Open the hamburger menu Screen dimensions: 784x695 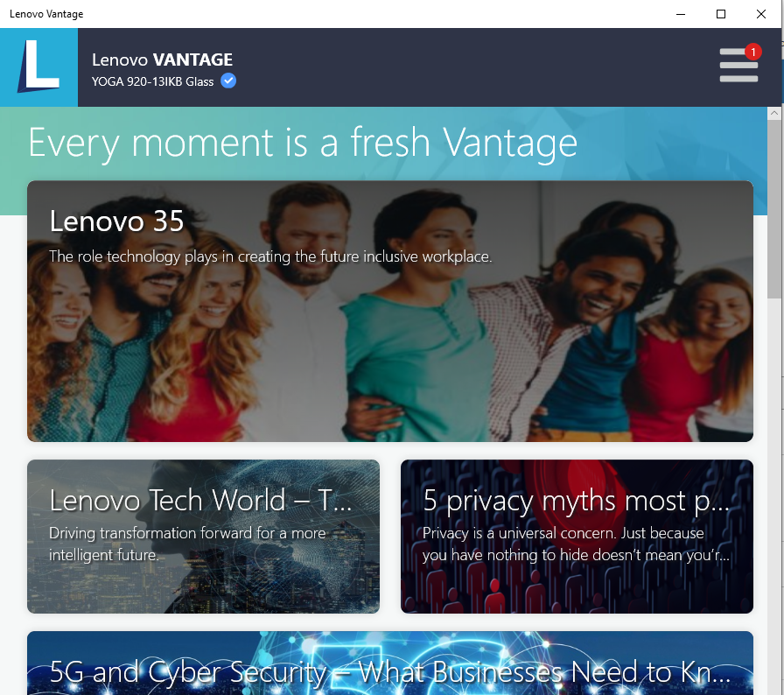(738, 66)
